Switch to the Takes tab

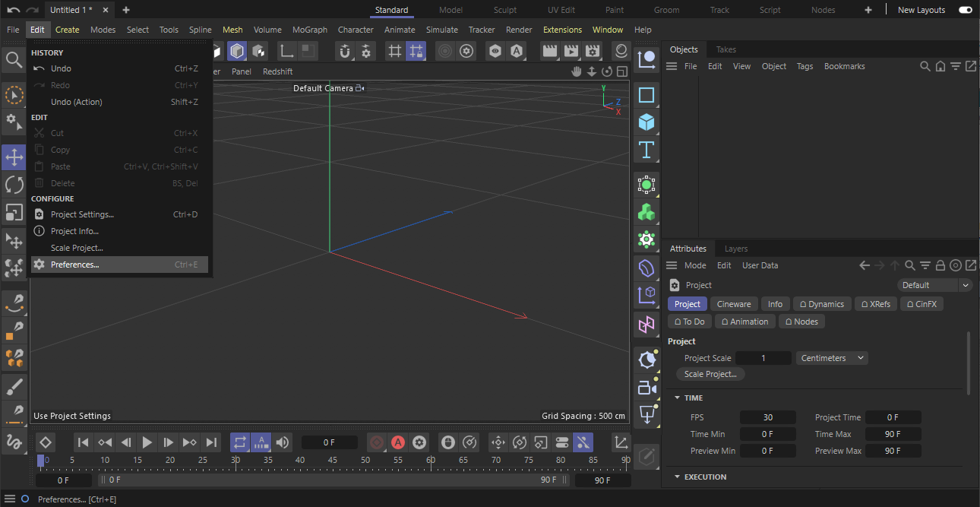pos(726,49)
